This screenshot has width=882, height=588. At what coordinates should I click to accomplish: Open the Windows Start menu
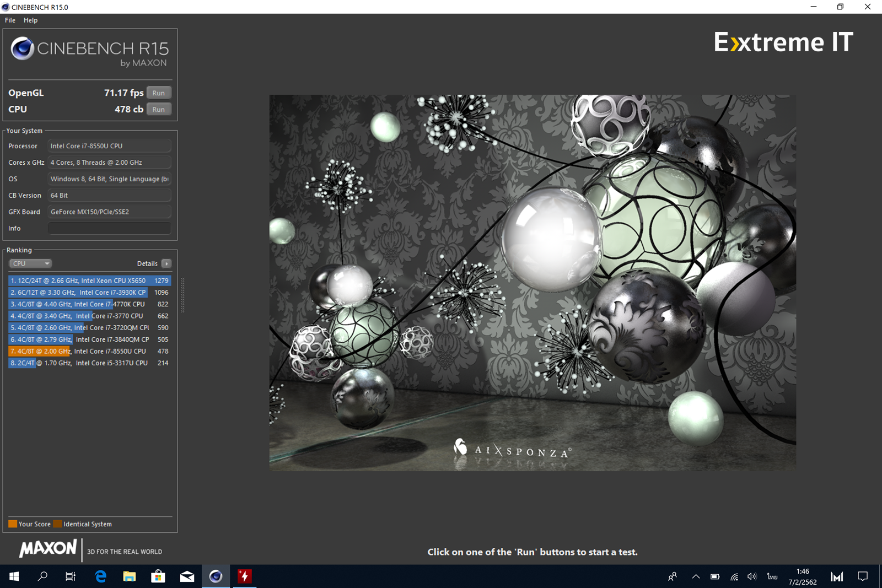pyautogui.click(x=14, y=576)
